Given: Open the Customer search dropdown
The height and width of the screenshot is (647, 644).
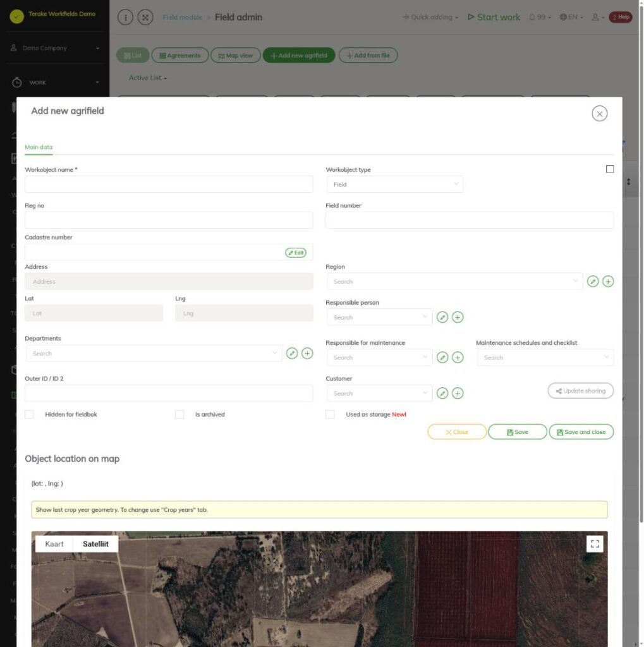Looking at the screenshot, I should coord(380,393).
